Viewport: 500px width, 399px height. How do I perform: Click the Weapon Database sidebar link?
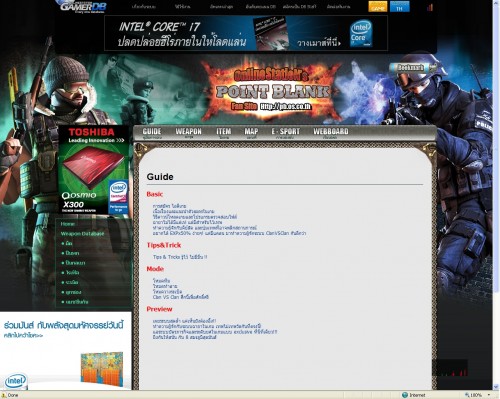(82, 234)
